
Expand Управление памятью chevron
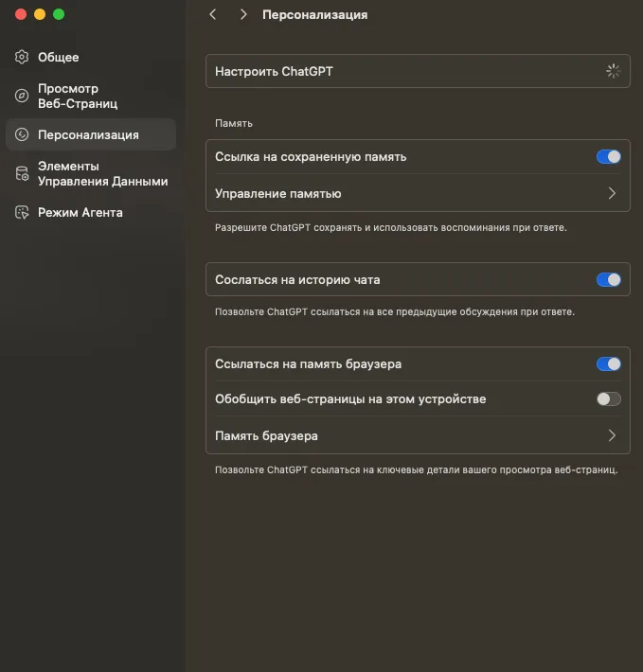point(612,193)
